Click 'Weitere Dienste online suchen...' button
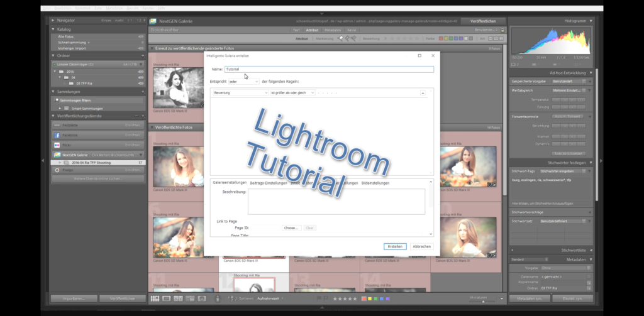Screen dimensions: 644x316 (97, 179)
